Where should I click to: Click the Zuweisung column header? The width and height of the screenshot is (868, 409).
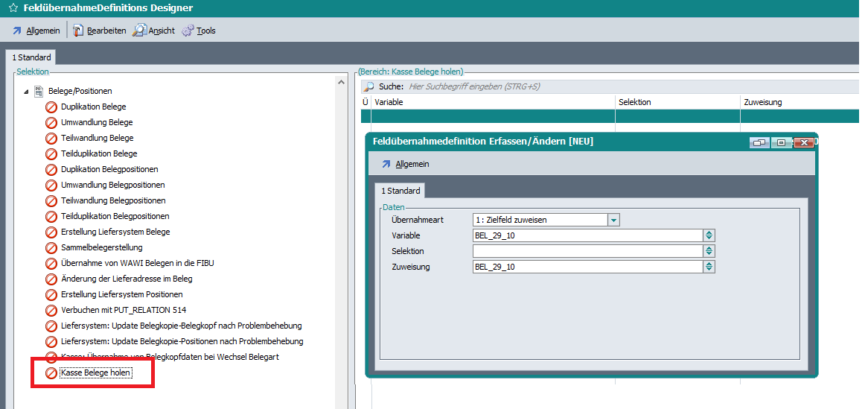[762, 102]
